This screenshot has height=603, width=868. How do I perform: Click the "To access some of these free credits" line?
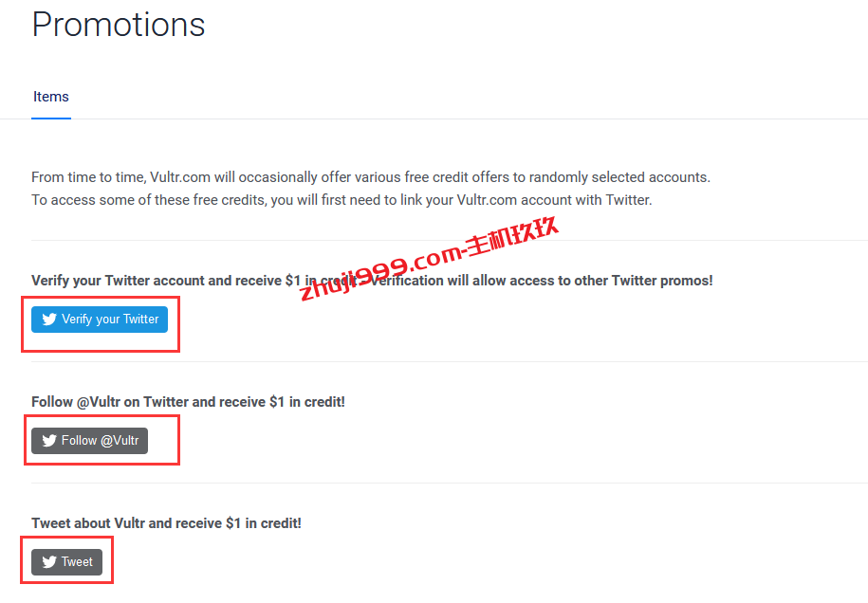[342, 200]
